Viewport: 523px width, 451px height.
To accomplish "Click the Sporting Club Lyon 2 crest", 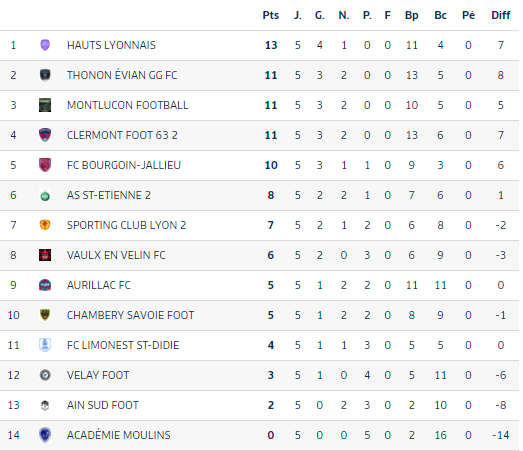I will 45,225.
